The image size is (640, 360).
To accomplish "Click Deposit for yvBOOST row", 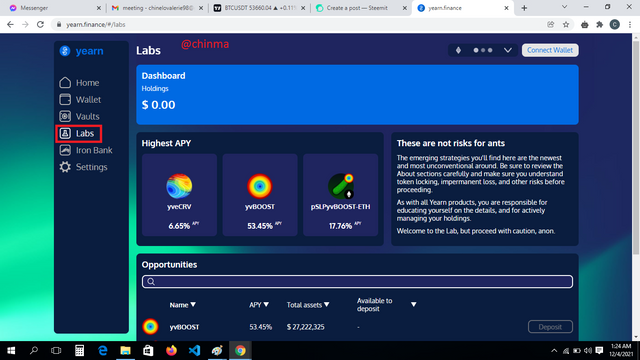I will coord(550,327).
